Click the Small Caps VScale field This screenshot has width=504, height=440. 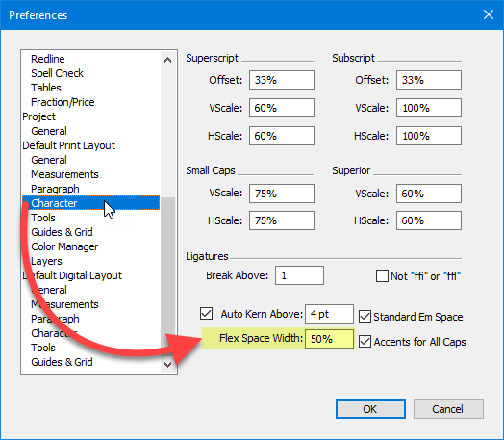[x=282, y=194]
